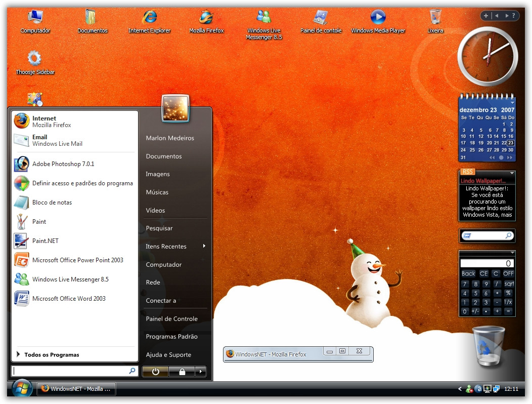
Task: Open the RSS gadget dropdown arrow
Action: (512, 173)
